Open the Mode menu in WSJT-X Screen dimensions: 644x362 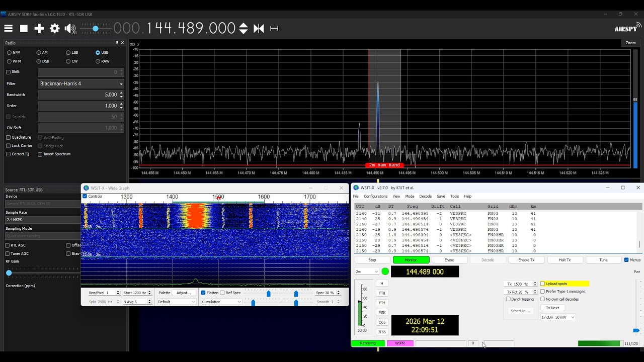pyautogui.click(x=410, y=196)
